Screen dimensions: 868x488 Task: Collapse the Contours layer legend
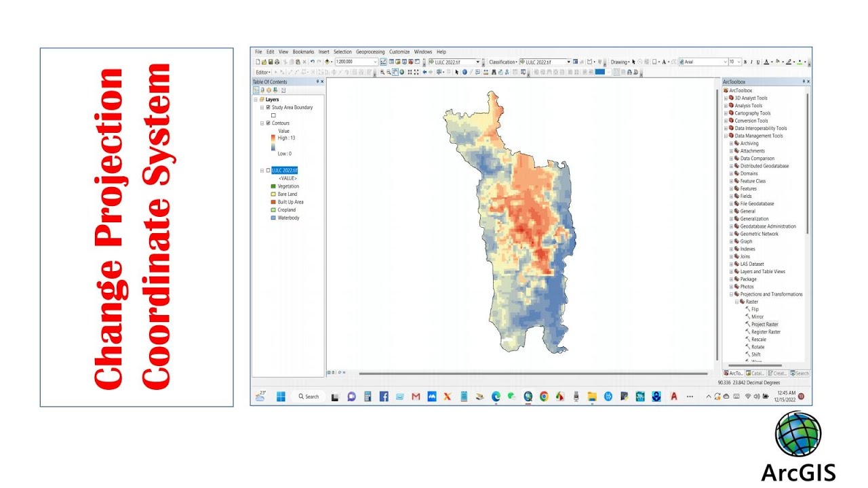(x=262, y=123)
